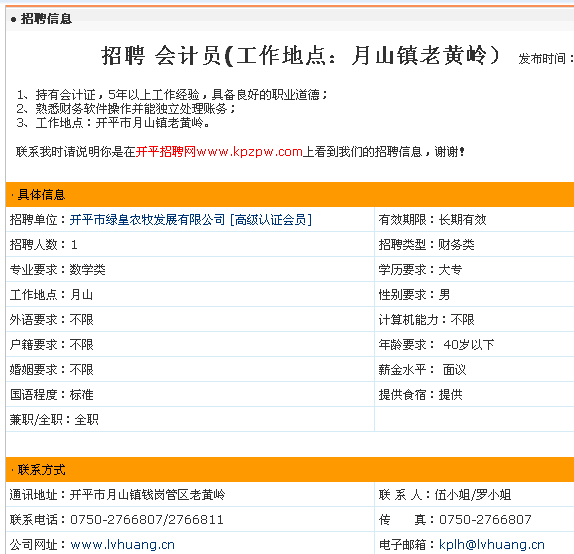The height and width of the screenshot is (554, 574).
Task: Click the bullet icon beside 招聘信息
Action: 13,19
